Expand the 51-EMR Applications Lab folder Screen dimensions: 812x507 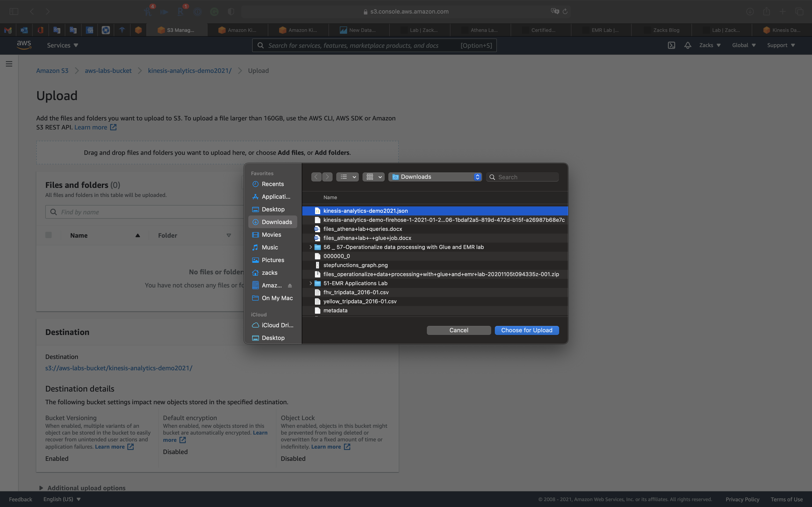tap(311, 283)
